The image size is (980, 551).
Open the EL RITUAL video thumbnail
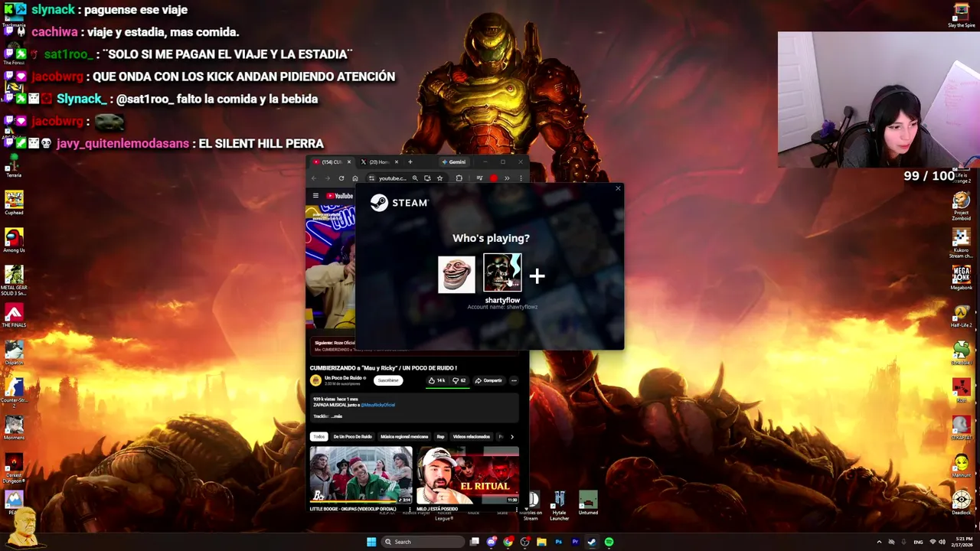[x=468, y=475]
